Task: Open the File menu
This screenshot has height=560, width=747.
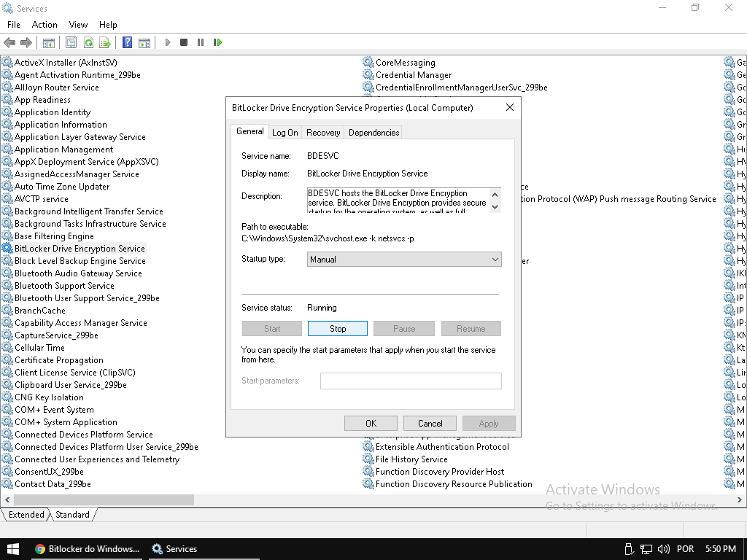Action: pos(13,25)
